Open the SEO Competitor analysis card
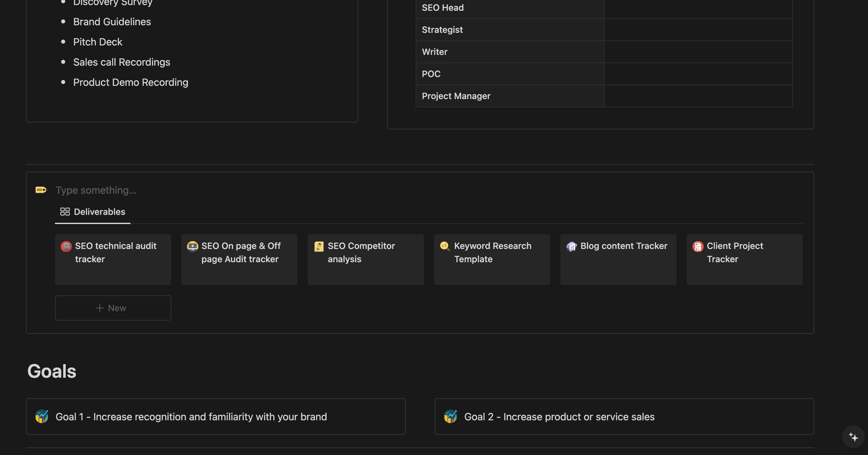Viewport: 868px width, 455px height. [x=365, y=259]
